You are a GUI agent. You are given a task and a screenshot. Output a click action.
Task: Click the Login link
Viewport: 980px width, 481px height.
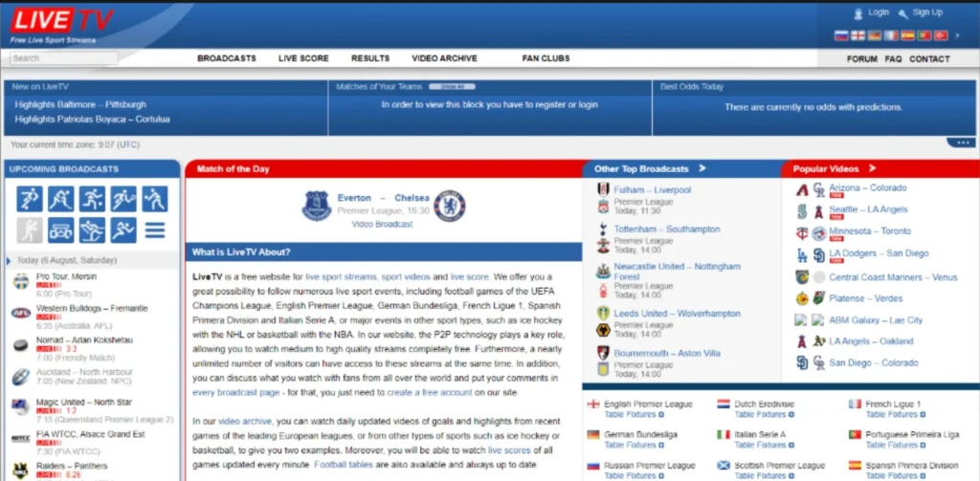(879, 12)
